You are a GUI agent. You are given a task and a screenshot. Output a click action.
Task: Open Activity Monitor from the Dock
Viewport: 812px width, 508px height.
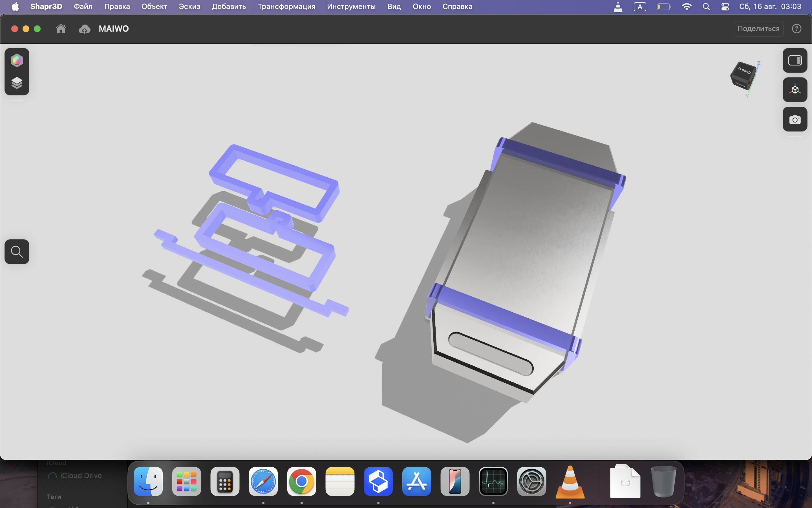pos(493,481)
